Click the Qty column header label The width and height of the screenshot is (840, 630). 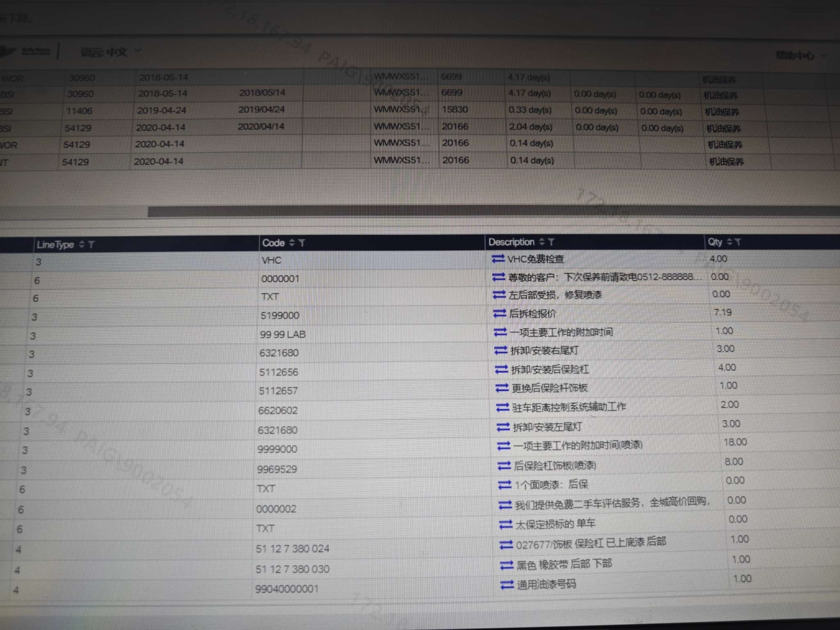click(x=715, y=242)
